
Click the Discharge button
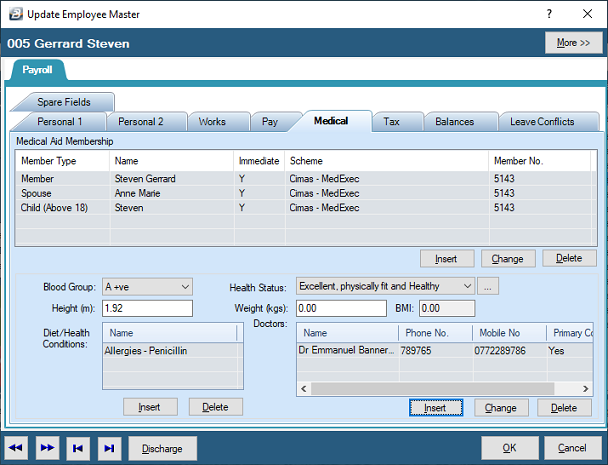click(x=162, y=449)
